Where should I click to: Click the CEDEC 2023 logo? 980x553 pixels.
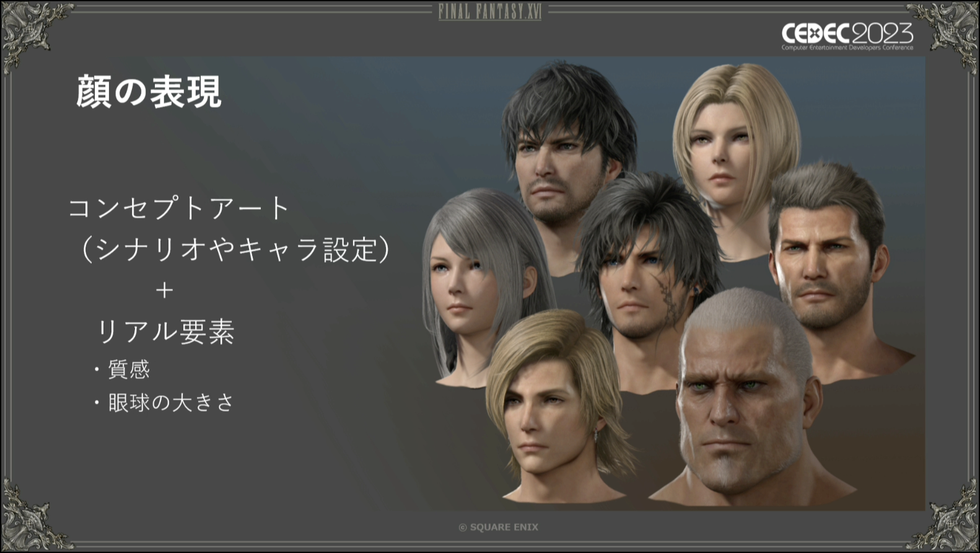click(x=847, y=37)
